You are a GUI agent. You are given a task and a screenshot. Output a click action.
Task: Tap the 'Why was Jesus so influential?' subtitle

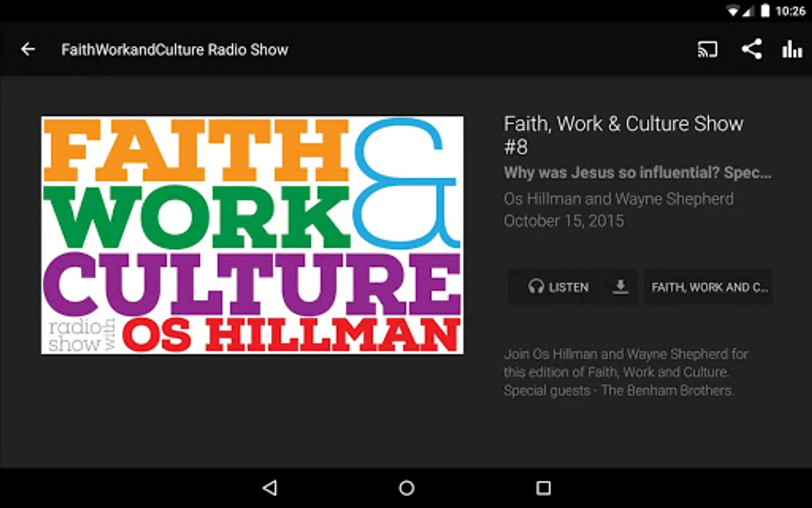(637, 173)
